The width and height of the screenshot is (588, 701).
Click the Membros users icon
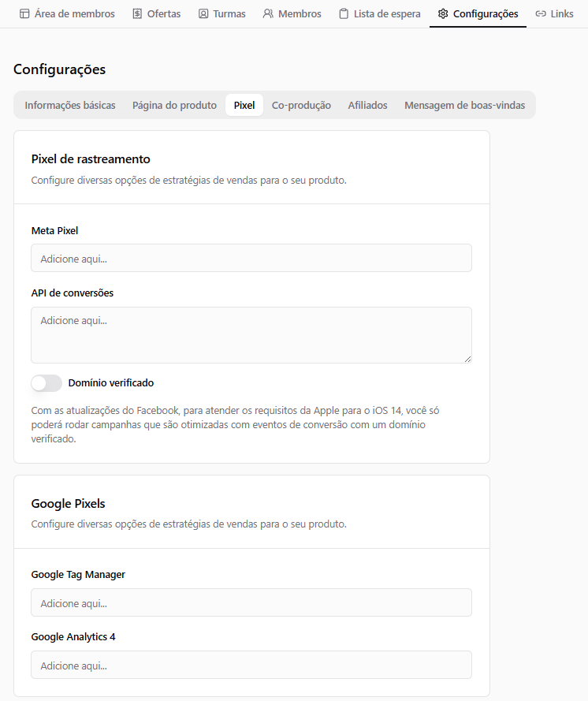[x=268, y=14]
